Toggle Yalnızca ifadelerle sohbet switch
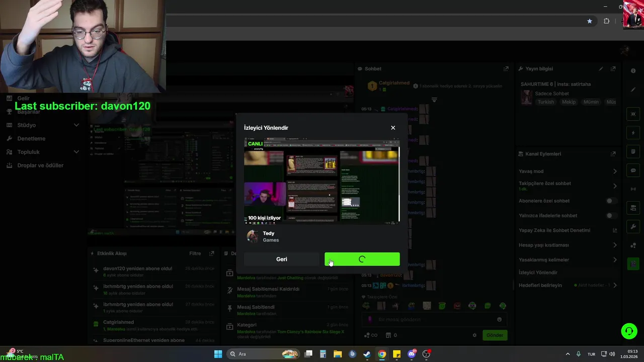This screenshot has width=644, height=362. tap(611, 216)
